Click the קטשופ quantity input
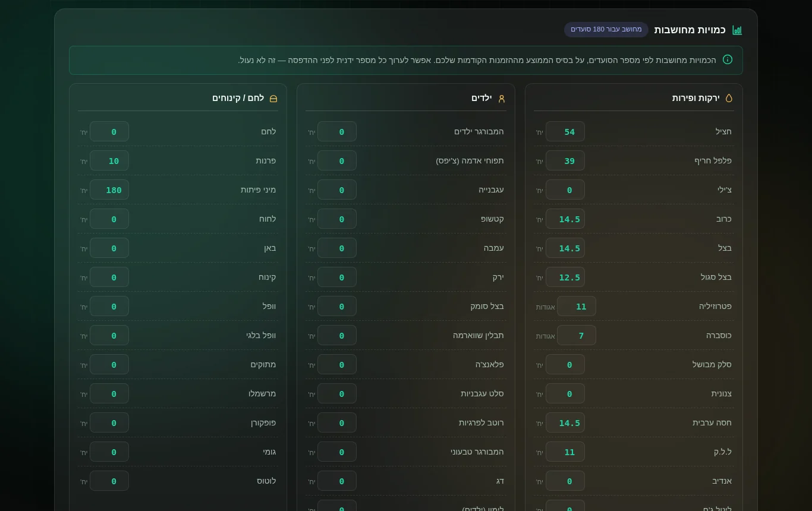The image size is (812, 511). click(337, 219)
